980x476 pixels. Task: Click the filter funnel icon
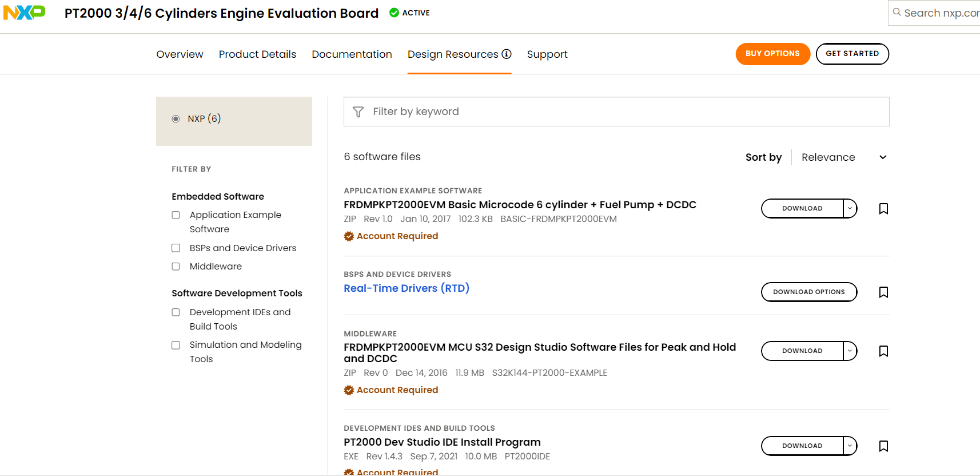[358, 112]
